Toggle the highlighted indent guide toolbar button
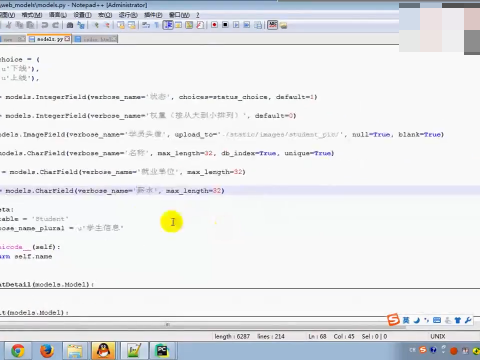 (168, 25)
